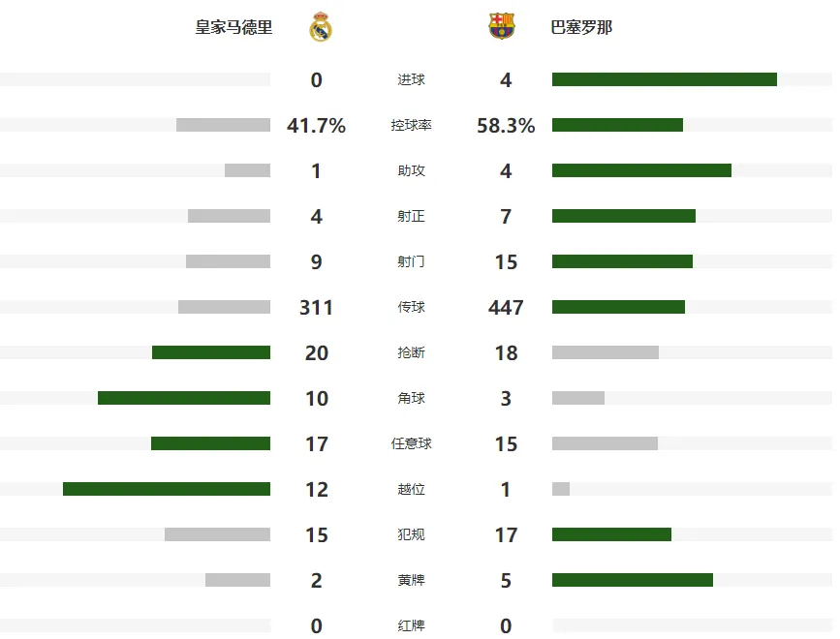Click Real Madrid's 311 passes value
The width and height of the screenshot is (840, 639).
[x=316, y=308]
